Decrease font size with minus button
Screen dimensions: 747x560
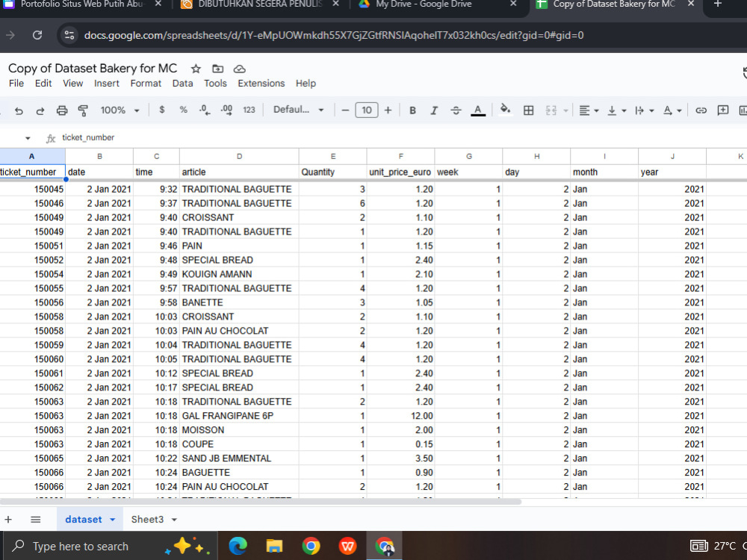click(x=345, y=111)
